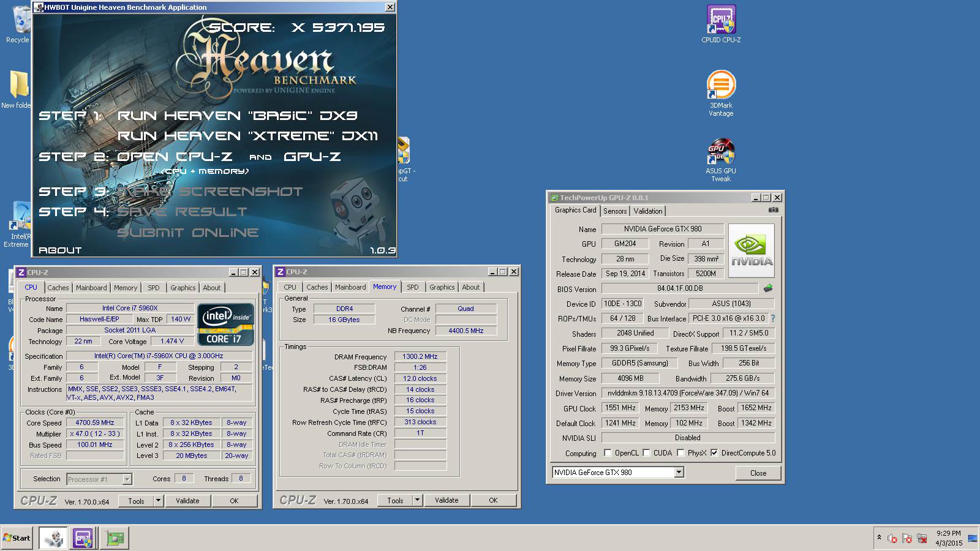The height and width of the screenshot is (551, 980).
Task: Click Validate in the left CPU-Z window
Action: 187,501
